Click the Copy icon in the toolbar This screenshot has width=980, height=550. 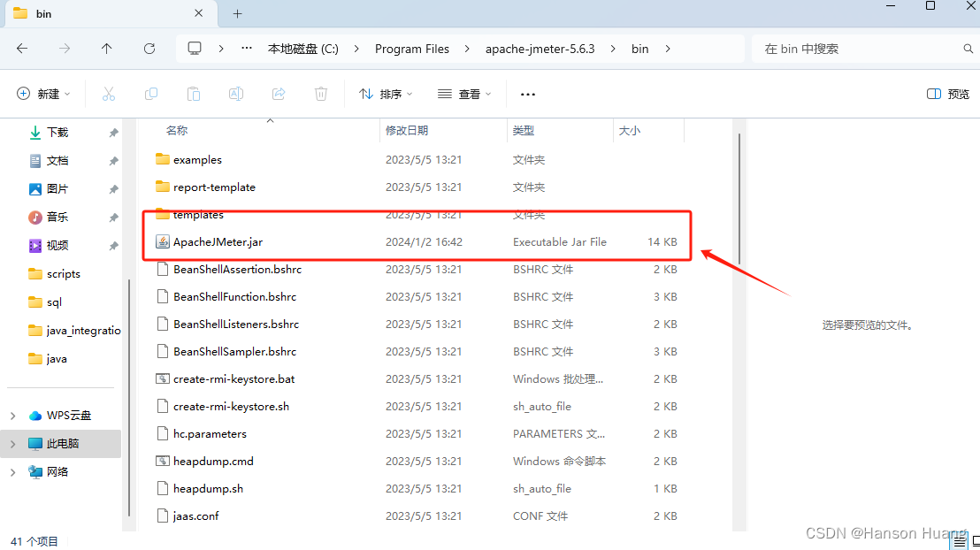(x=150, y=94)
